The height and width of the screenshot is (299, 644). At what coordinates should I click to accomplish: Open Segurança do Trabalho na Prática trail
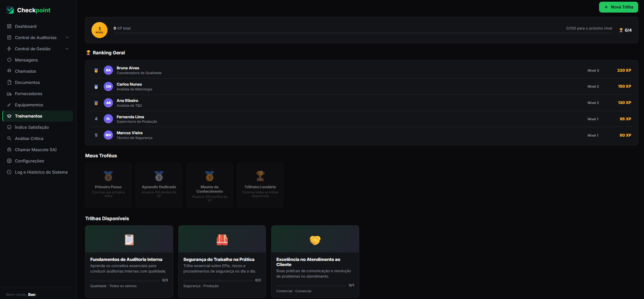(x=222, y=261)
